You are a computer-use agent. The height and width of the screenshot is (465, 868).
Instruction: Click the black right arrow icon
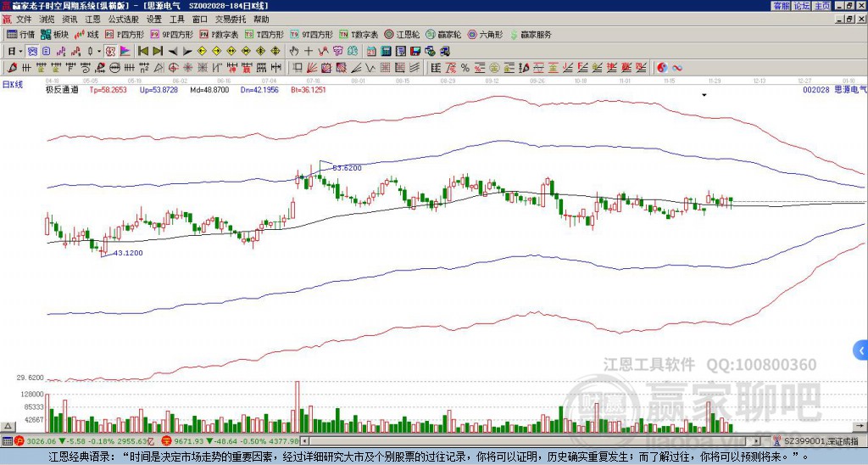[x=187, y=52]
